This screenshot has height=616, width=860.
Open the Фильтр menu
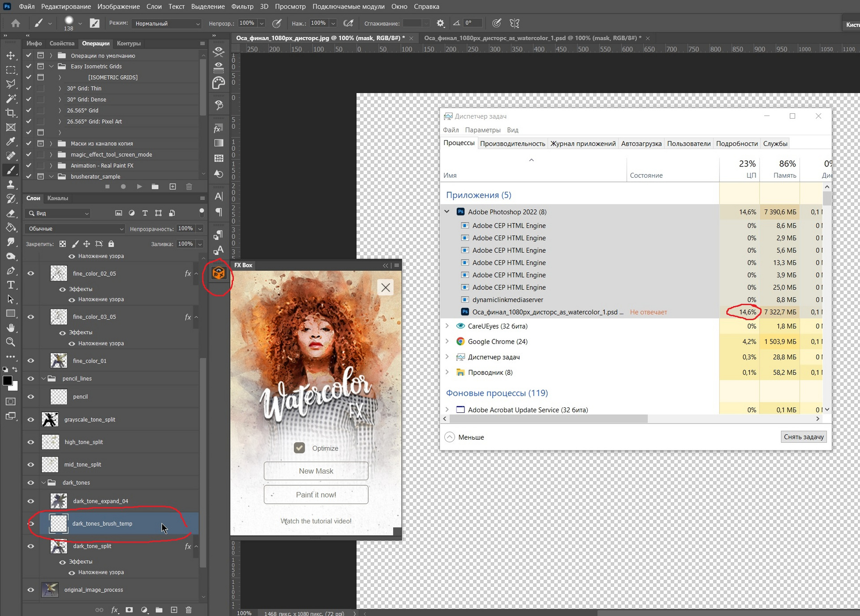(242, 7)
